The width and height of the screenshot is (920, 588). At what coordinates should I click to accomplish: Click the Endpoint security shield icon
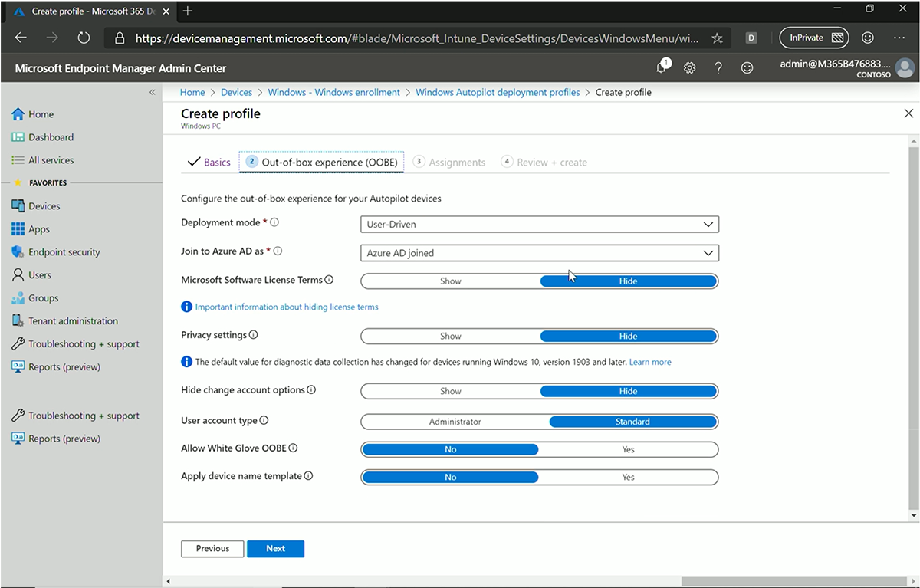[x=18, y=252]
